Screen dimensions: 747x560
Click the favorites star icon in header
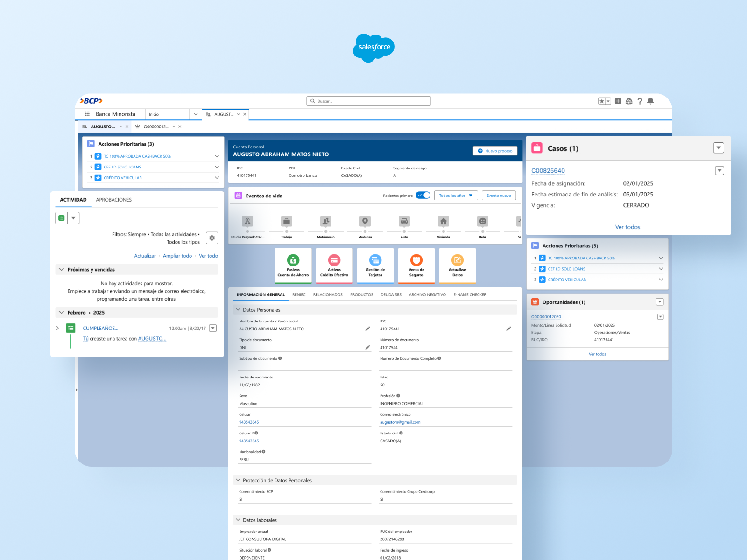(x=602, y=101)
